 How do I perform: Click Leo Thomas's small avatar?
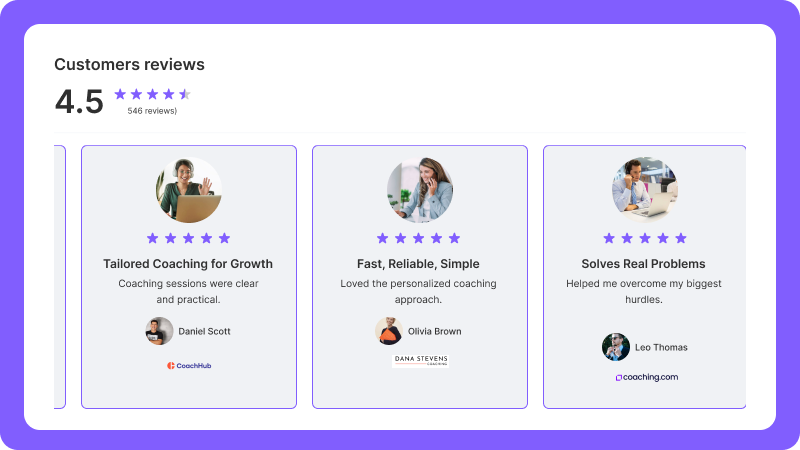tap(615, 347)
